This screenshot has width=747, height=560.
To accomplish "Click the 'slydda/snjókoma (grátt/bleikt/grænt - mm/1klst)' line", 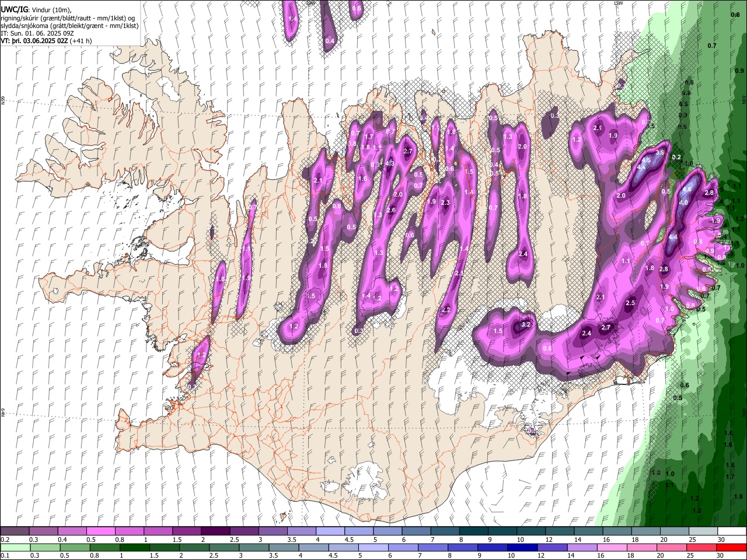I will 70,26.
